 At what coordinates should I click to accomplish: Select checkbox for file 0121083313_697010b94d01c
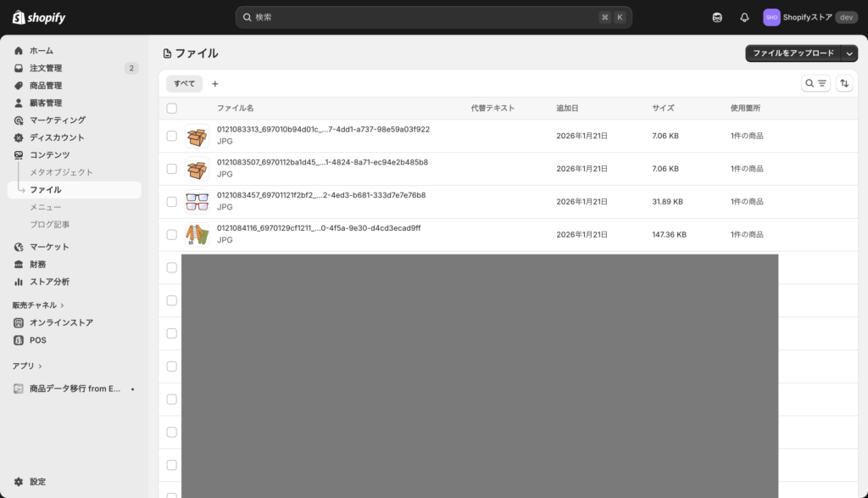coord(172,136)
